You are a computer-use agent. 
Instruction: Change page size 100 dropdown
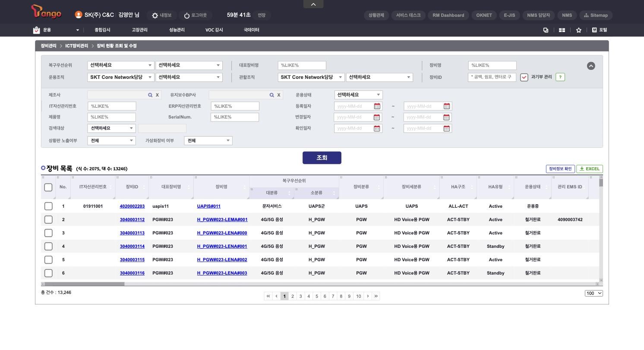coord(594,293)
